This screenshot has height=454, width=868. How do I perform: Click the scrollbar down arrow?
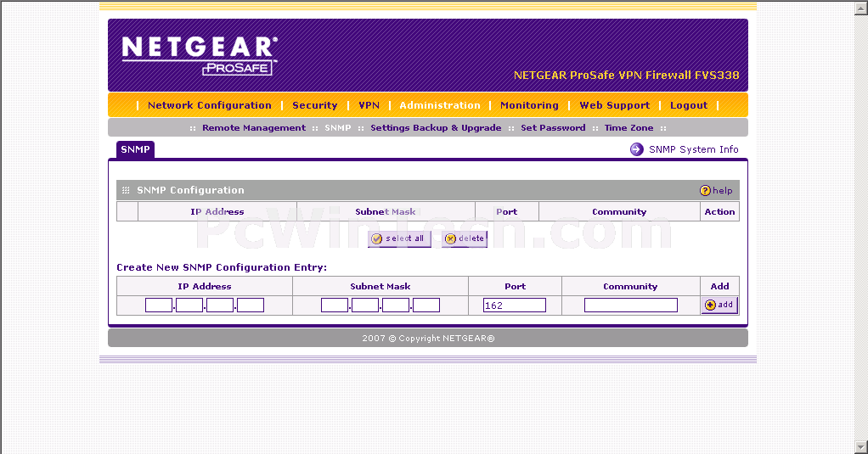pyautogui.click(x=861, y=447)
